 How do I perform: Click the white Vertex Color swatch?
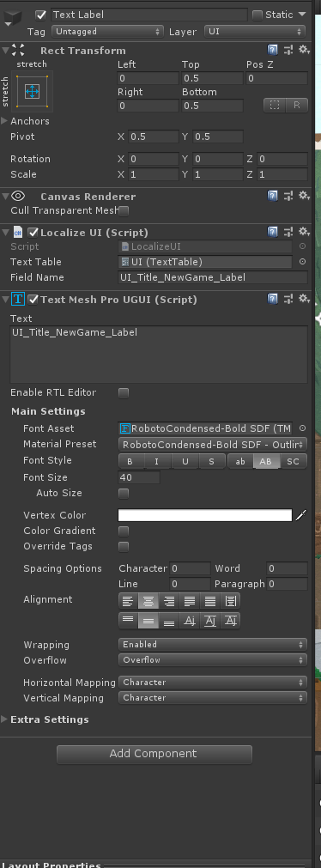click(x=205, y=515)
